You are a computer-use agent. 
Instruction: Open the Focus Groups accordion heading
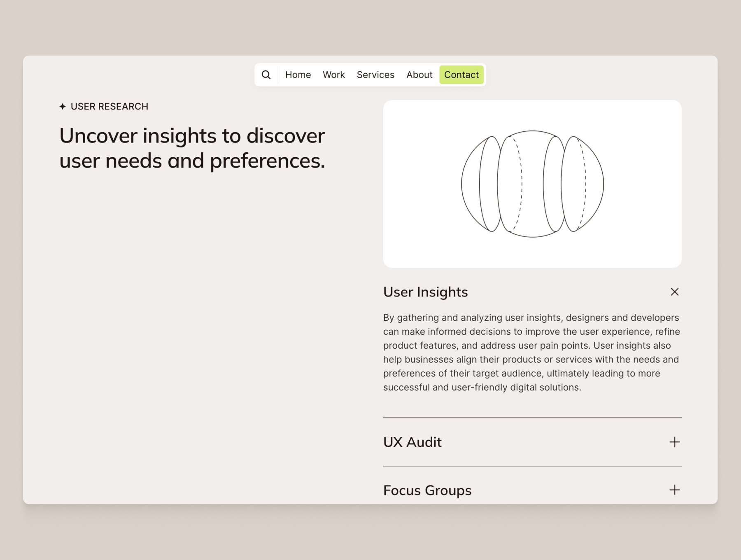427,490
